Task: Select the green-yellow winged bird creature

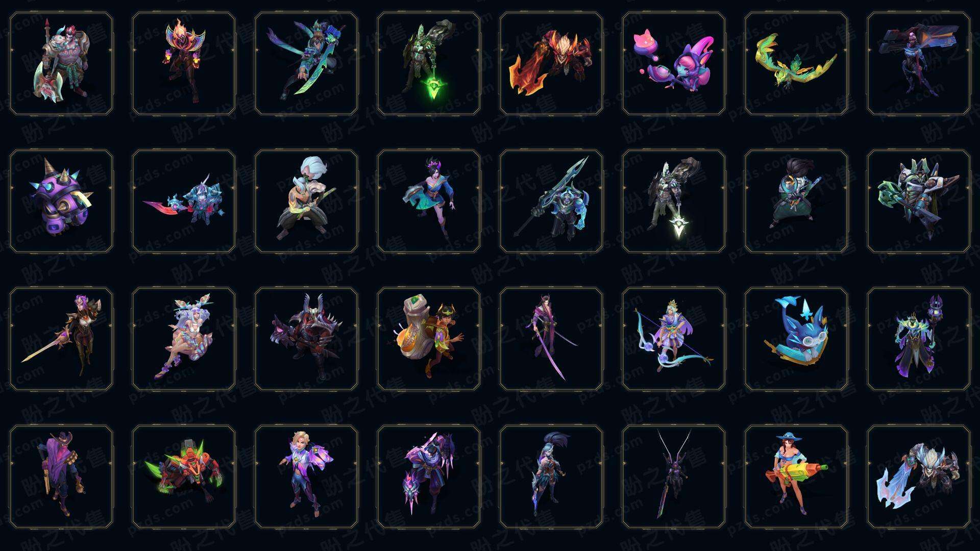Action: (796, 63)
